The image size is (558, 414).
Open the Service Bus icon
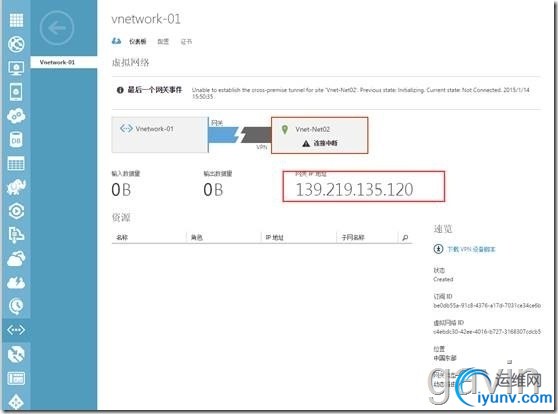click(16, 235)
